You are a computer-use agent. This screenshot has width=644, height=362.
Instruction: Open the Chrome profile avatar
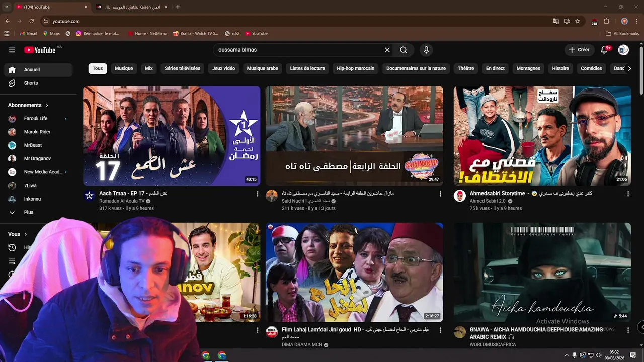[x=624, y=21]
